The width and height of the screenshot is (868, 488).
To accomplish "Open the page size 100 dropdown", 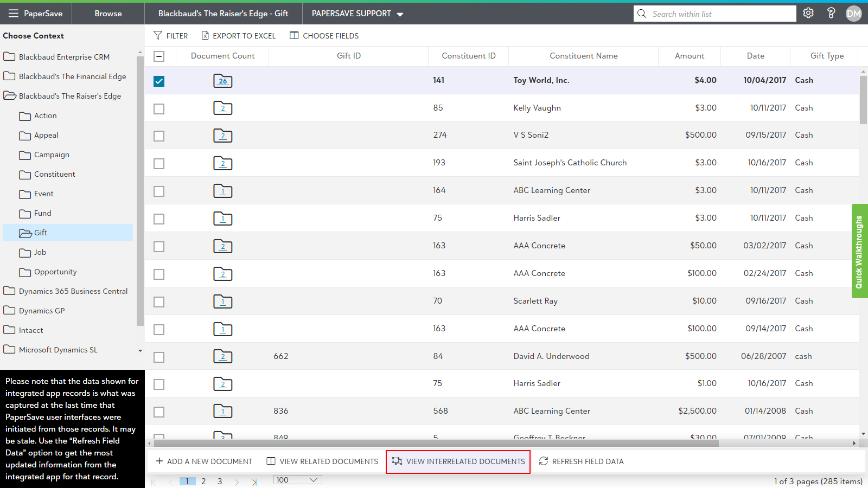I will tap(297, 480).
